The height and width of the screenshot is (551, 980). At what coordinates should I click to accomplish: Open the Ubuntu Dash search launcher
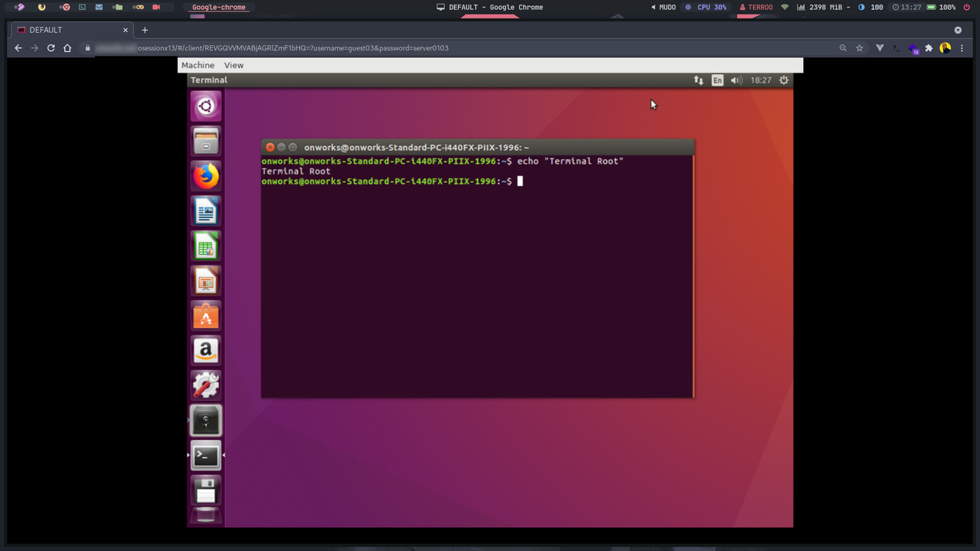(x=205, y=106)
